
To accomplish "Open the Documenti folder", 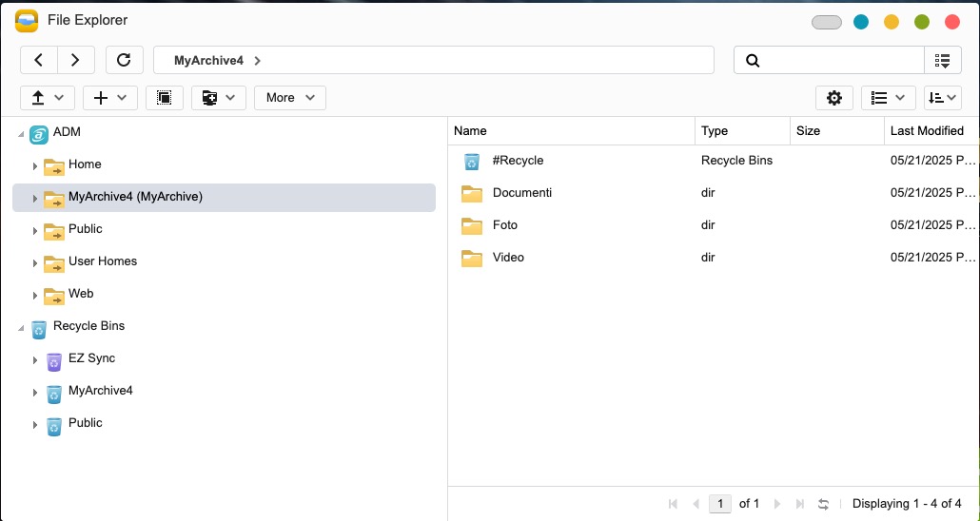I will point(522,193).
